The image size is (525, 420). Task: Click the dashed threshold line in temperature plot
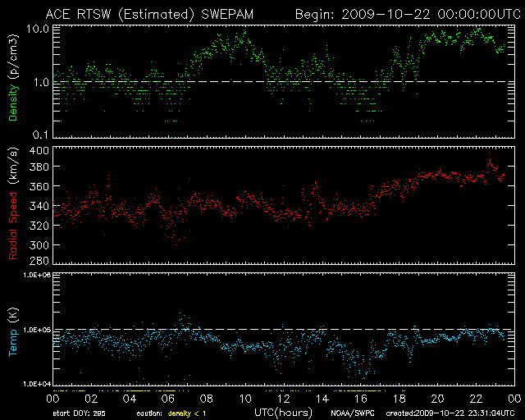[284, 330]
